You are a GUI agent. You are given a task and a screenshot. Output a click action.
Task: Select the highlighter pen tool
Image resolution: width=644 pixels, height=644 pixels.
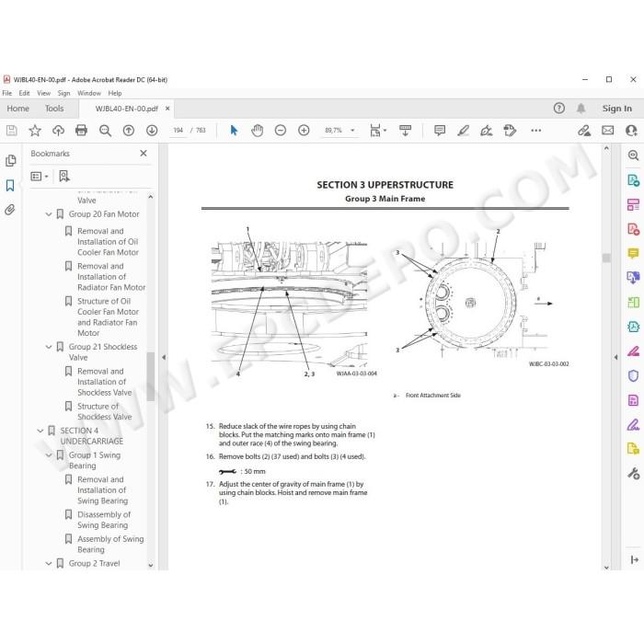[x=464, y=131]
